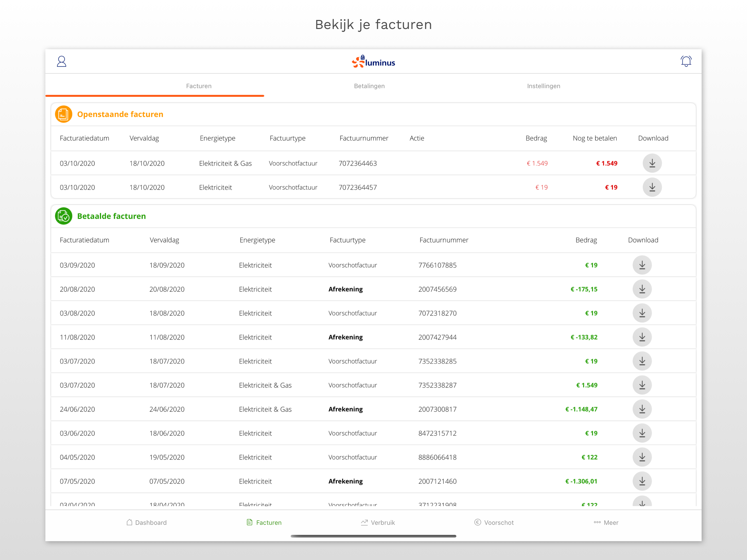Click the Luminus logo
Screen dimensions: 747x560
tap(373, 62)
